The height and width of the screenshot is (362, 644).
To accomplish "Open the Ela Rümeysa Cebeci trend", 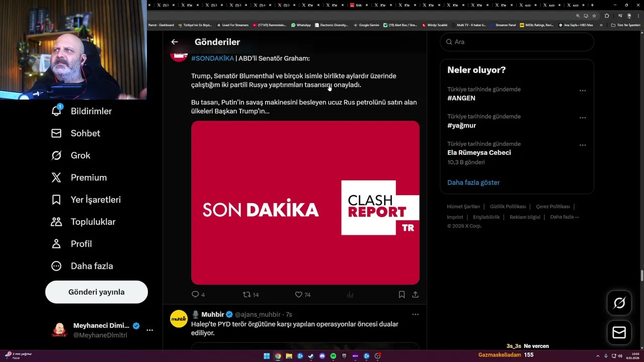I will (479, 152).
